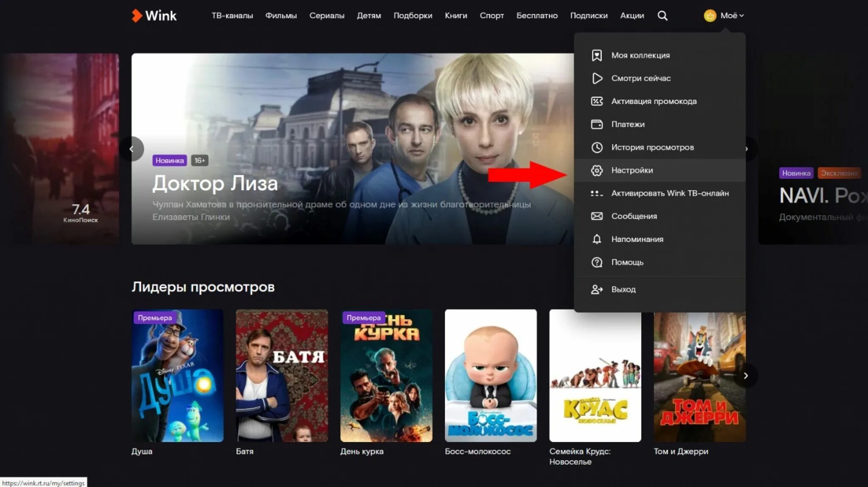Image resolution: width=868 pixels, height=487 pixels.
Task: Click the Доктор Лиза description text
Action: [342, 211]
